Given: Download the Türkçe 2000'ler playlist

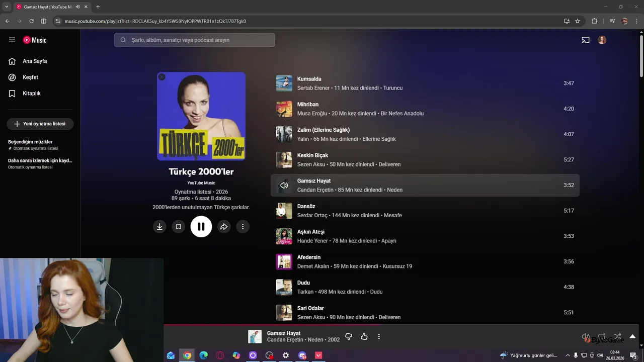Looking at the screenshot, I should point(159,227).
